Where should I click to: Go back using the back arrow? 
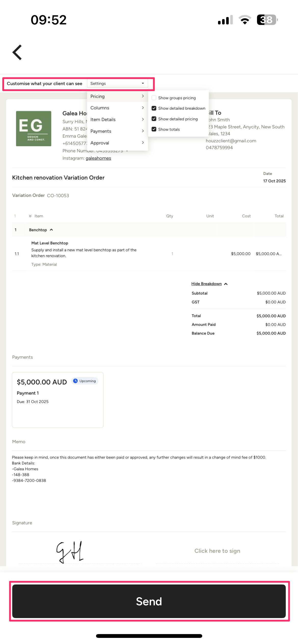click(17, 52)
